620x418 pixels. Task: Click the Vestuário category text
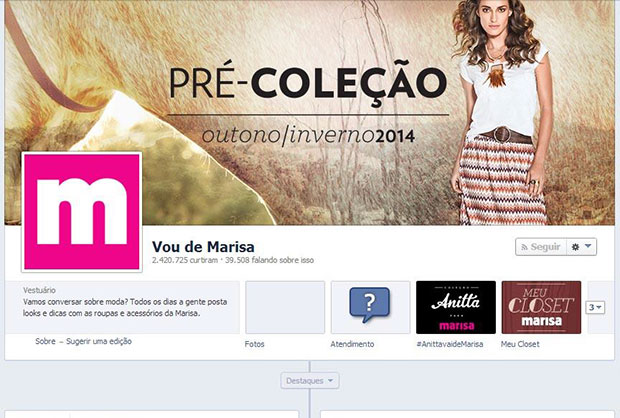pos(39,290)
